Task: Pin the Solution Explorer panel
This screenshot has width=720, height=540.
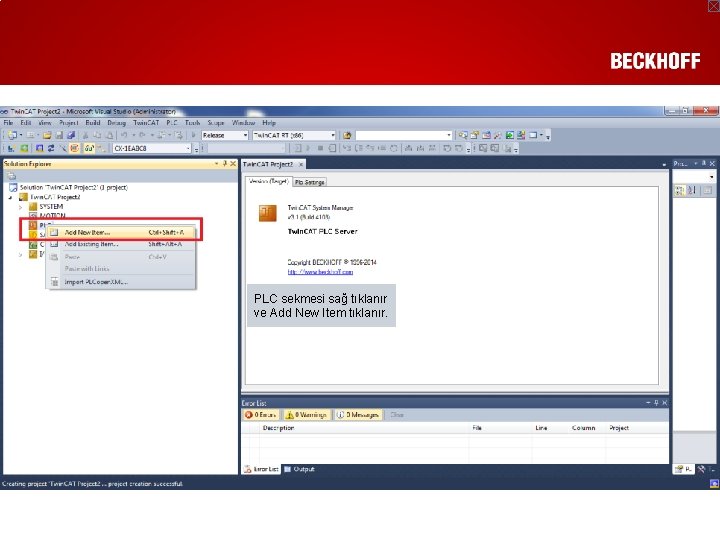Action: (225, 163)
